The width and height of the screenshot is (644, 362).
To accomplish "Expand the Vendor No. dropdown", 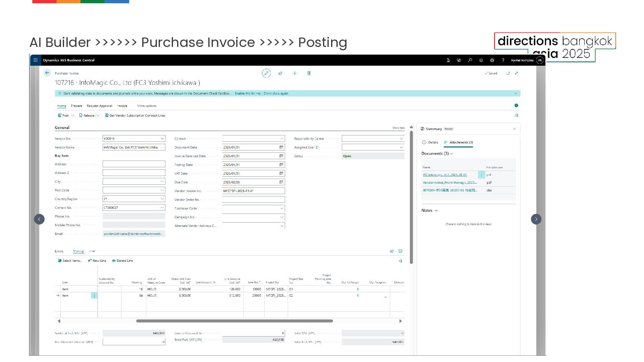I will (162, 138).
